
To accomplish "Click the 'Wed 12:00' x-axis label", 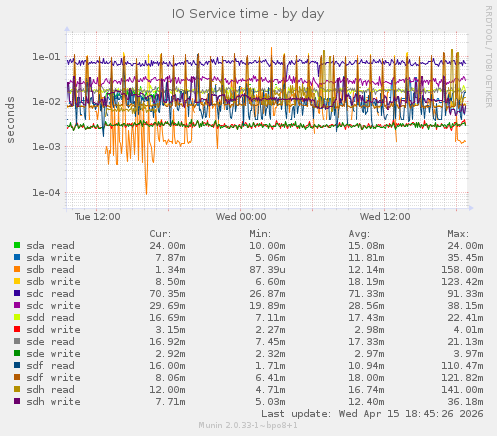I will [x=385, y=217].
